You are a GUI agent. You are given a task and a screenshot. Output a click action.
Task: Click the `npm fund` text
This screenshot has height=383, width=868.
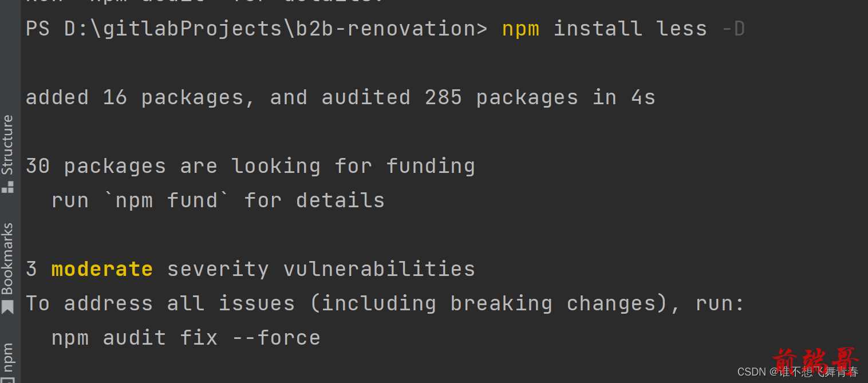[x=167, y=200]
